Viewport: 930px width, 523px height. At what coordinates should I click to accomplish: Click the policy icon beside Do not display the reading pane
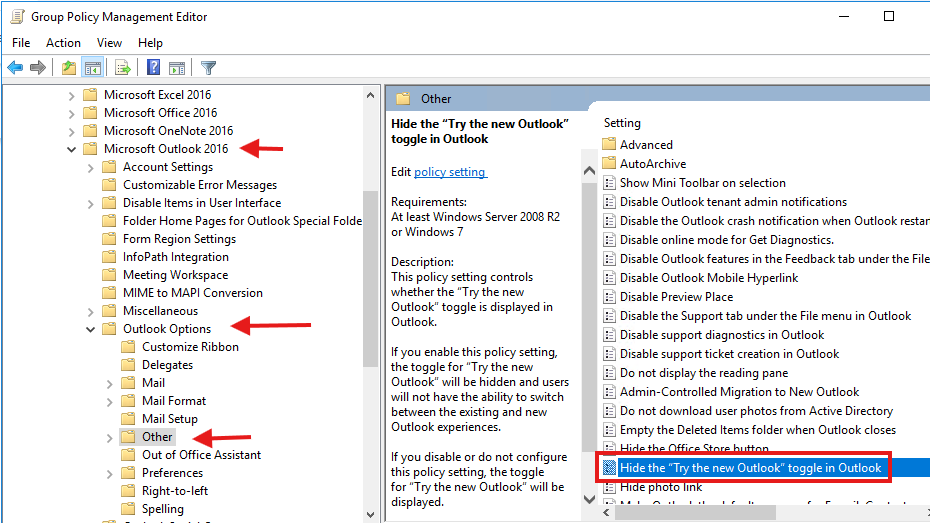pyautogui.click(x=609, y=372)
